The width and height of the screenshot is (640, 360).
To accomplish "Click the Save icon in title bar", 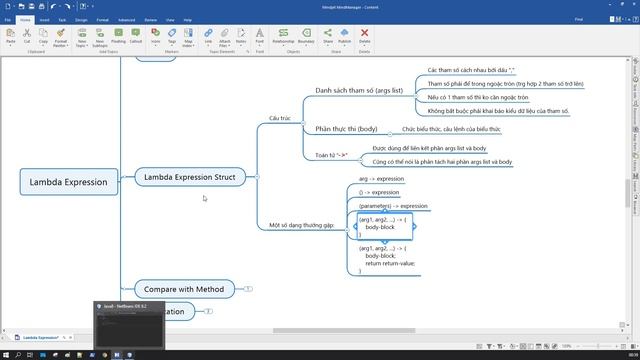I will tap(31, 7).
